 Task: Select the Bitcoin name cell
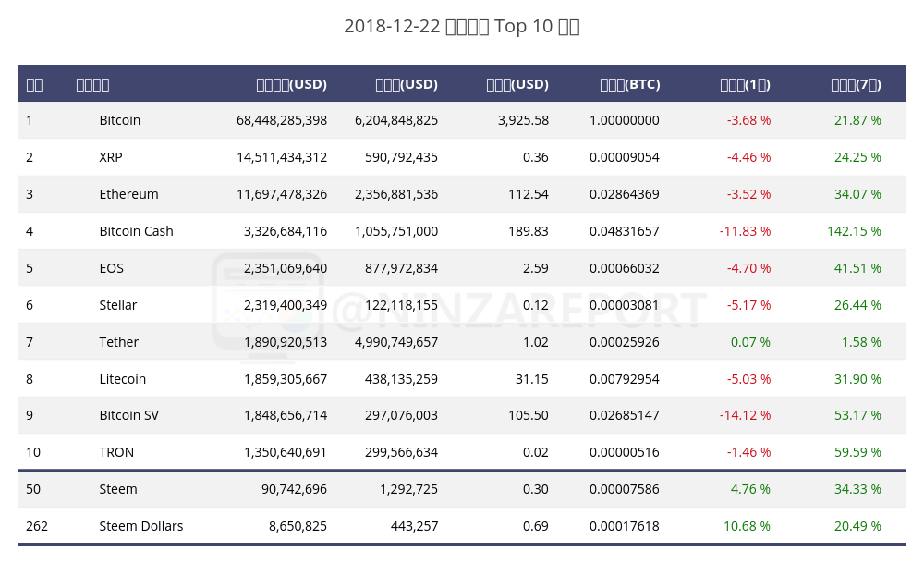pyautogui.click(x=119, y=120)
